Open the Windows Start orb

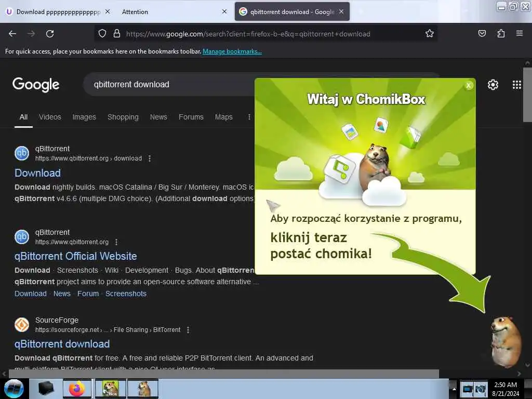14,389
